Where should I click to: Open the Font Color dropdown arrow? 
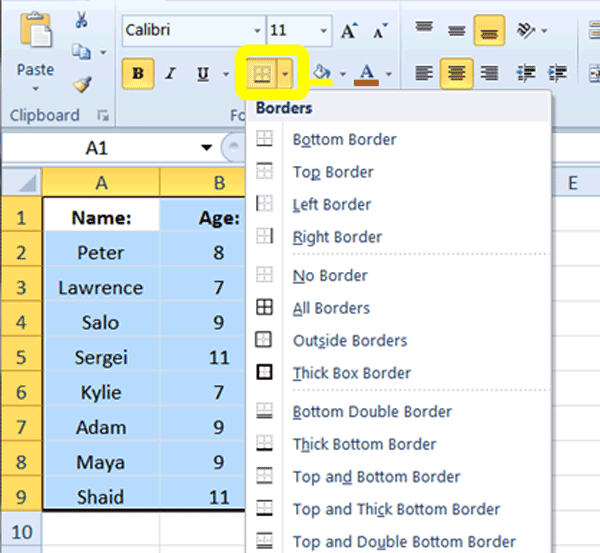point(389,73)
